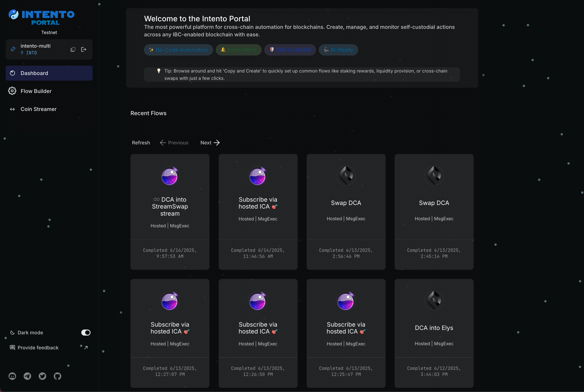Image resolution: width=584 pixels, height=392 pixels.
Task: Open the Dashboard menu item
Action: tap(49, 73)
